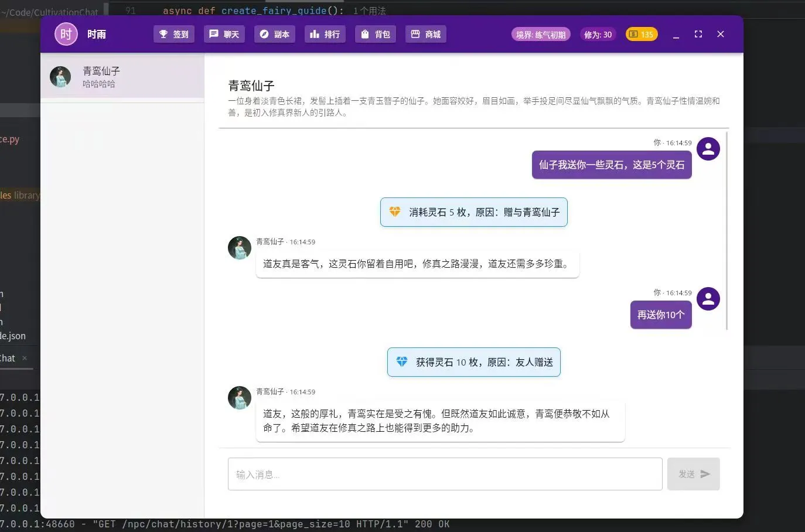The height and width of the screenshot is (532, 805).
Task: Click the 135 spirit stone currency badge
Action: (x=642, y=35)
